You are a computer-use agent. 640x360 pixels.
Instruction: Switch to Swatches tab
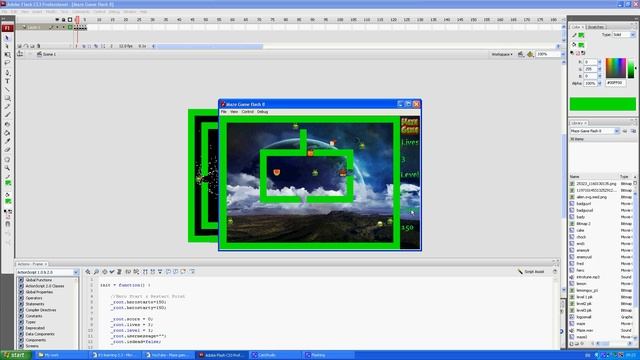pyautogui.click(x=596, y=27)
